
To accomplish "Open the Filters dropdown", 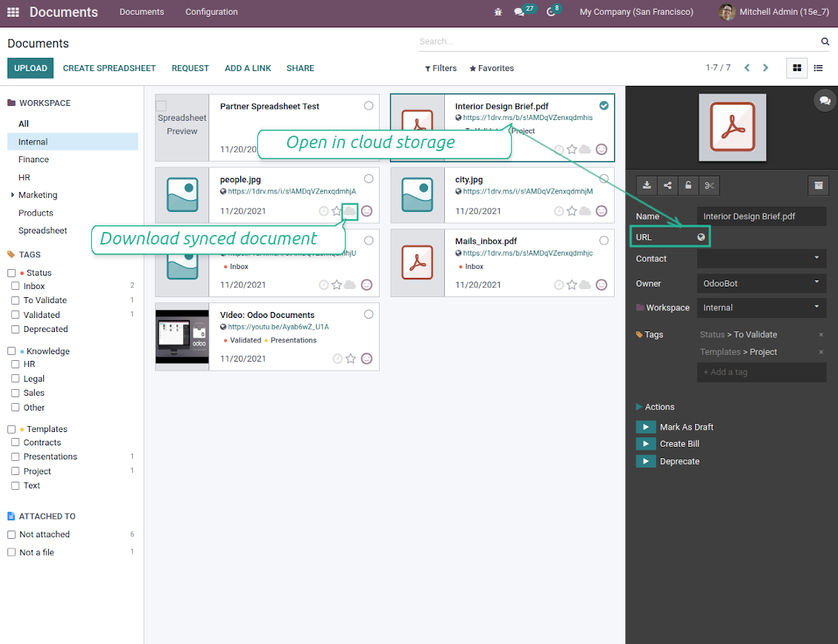I will (441, 68).
